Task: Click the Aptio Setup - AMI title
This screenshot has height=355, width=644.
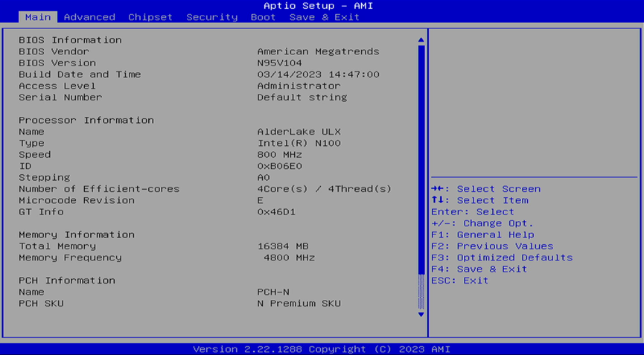Action: point(319,6)
